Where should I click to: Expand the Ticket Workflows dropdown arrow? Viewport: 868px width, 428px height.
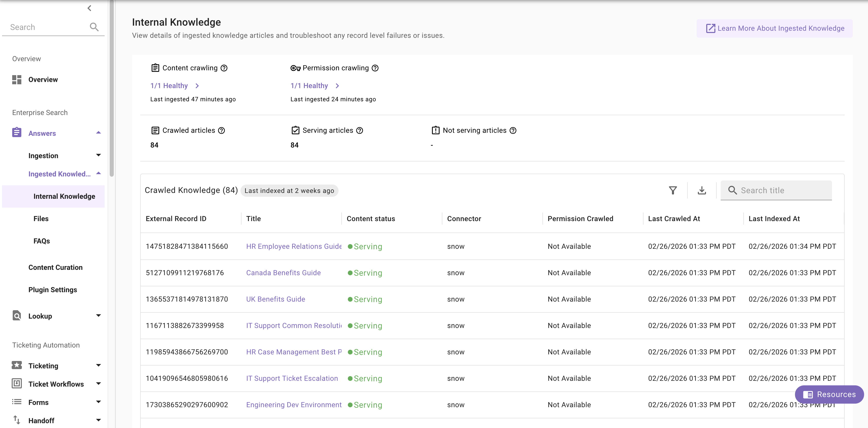tap(98, 384)
